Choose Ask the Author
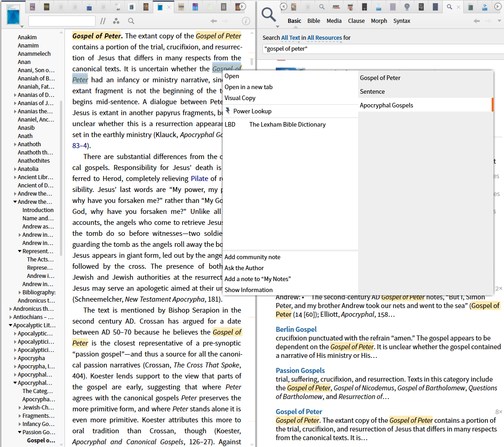The width and height of the screenshot is (504, 447). tap(244, 268)
